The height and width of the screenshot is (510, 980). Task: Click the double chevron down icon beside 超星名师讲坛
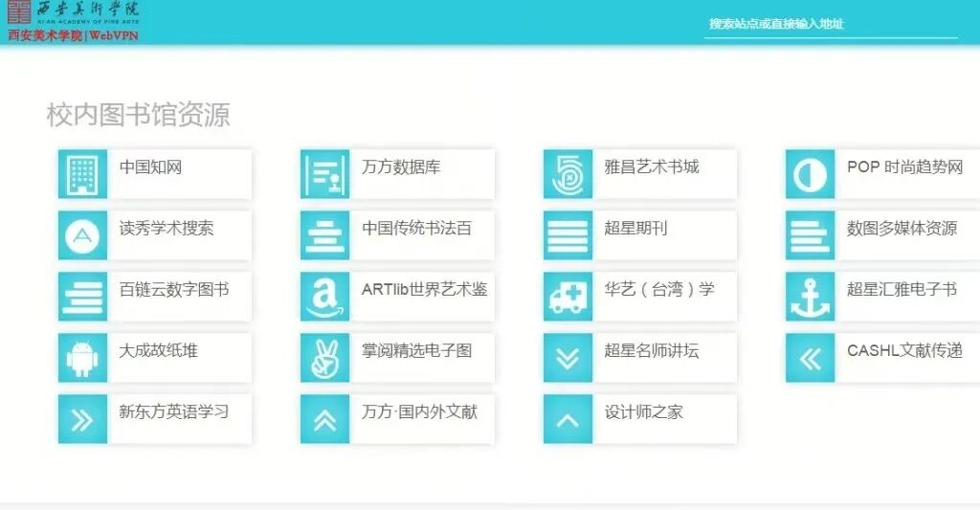(x=568, y=358)
